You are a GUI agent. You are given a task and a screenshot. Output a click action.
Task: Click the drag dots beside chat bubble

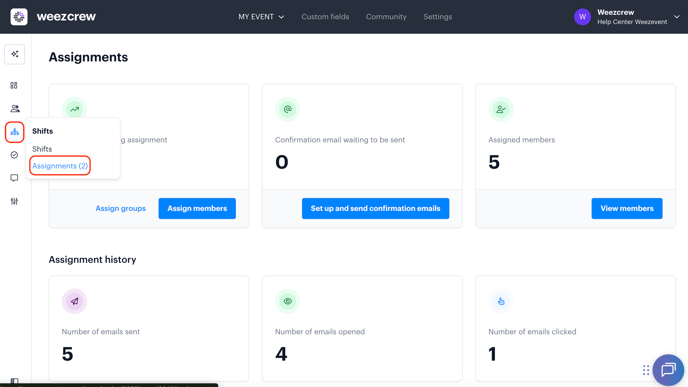[x=646, y=370]
